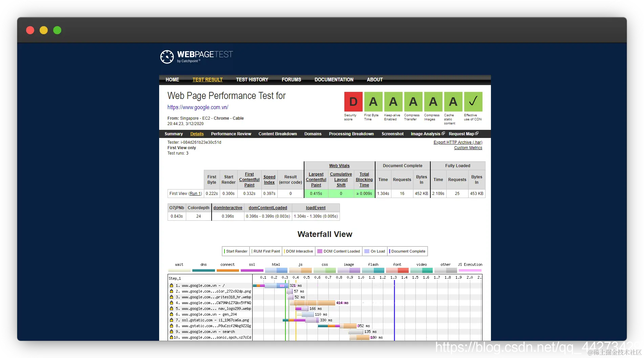
Task: Open the Run 1 link
Action: coord(195,194)
